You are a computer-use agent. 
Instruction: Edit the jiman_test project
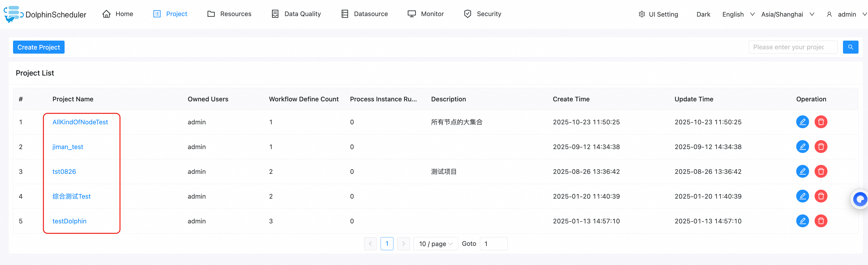pos(802,147)
